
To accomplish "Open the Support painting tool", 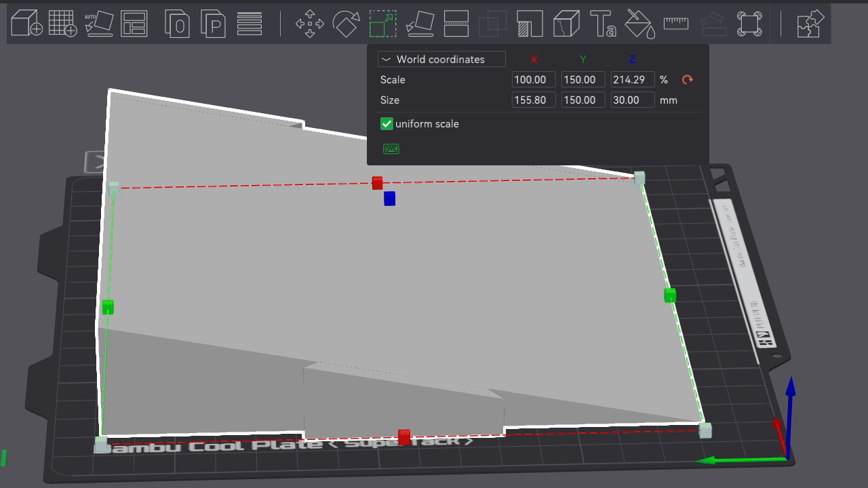I will coord(530,23).
